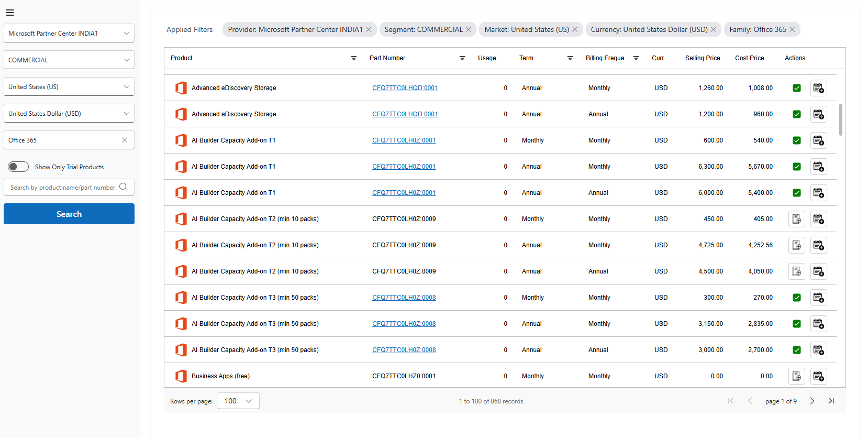This screenshot has width=868, height=438.
Task: Click the blue Search button
Action: (69, 214)
